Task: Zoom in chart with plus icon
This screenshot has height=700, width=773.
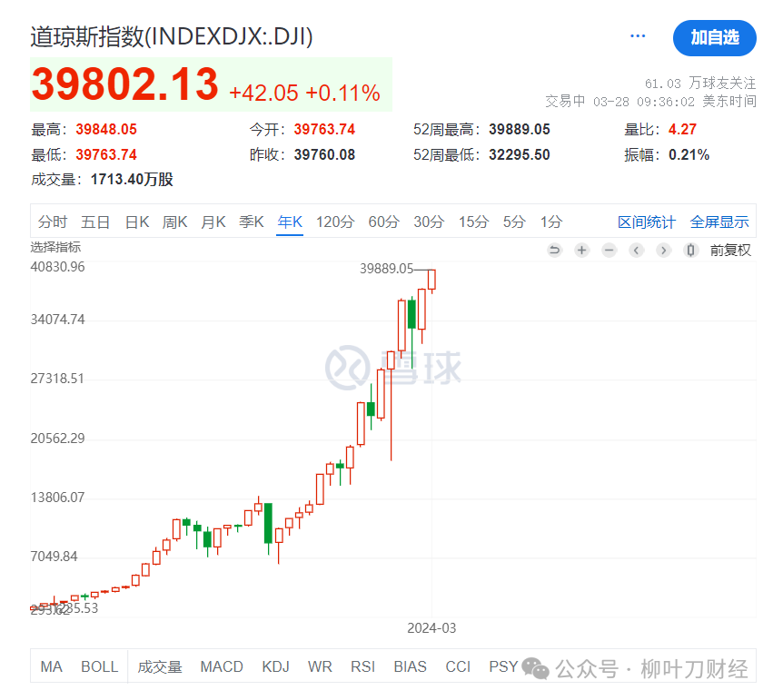Action: 581,251
